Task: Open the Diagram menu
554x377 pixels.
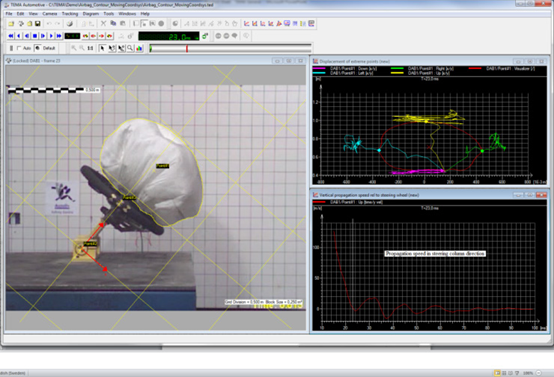Action: point(91,14)
